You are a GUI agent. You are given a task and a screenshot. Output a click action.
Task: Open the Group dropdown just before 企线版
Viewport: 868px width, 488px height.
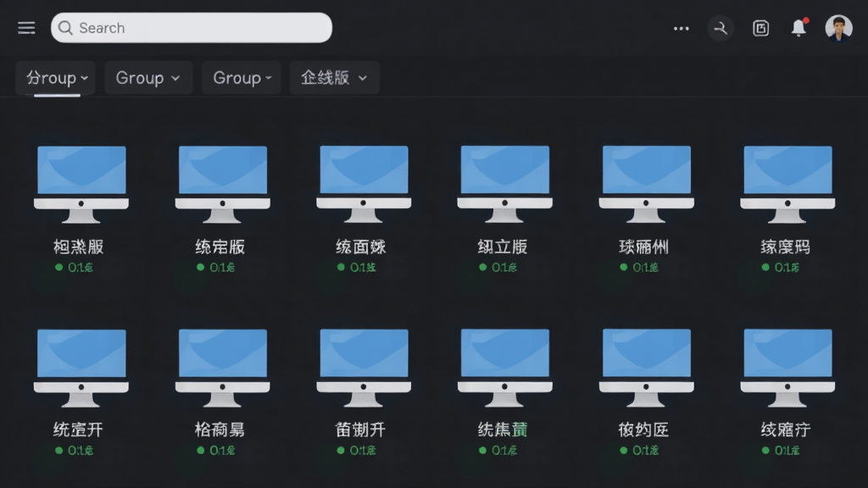tap(242, 78)
